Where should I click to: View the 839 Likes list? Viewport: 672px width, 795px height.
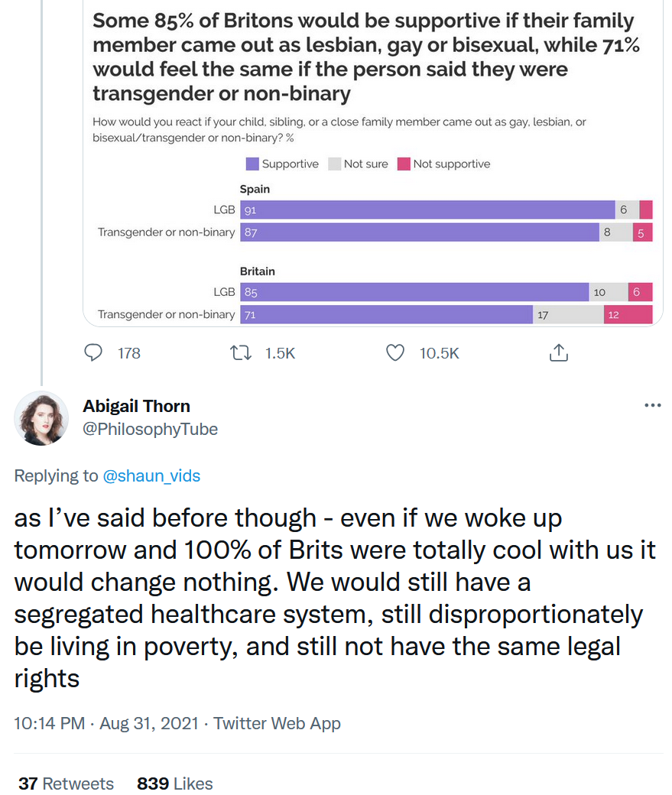(175, 784)
